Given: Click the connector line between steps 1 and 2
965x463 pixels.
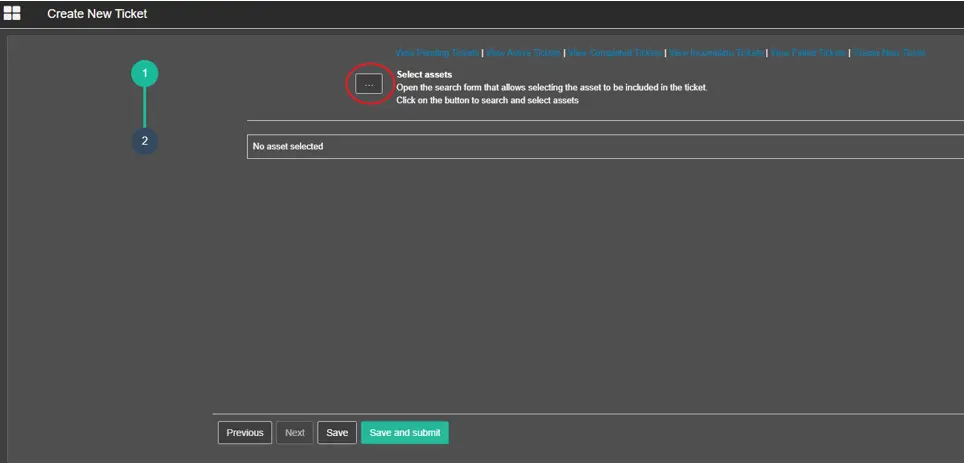Looking at the screenshot, I should [144, 107].
